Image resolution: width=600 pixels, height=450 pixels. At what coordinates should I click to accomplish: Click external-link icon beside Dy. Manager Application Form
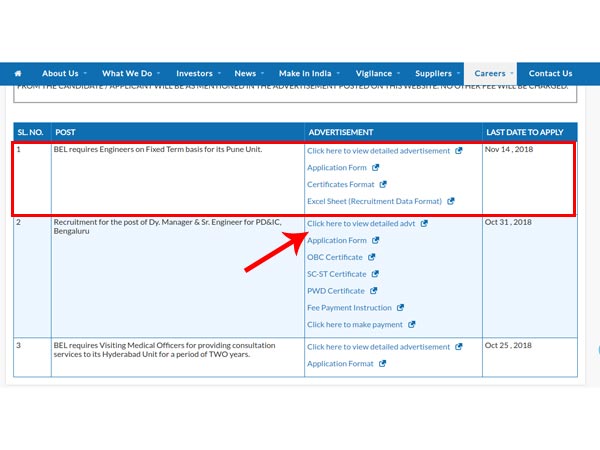375,240
